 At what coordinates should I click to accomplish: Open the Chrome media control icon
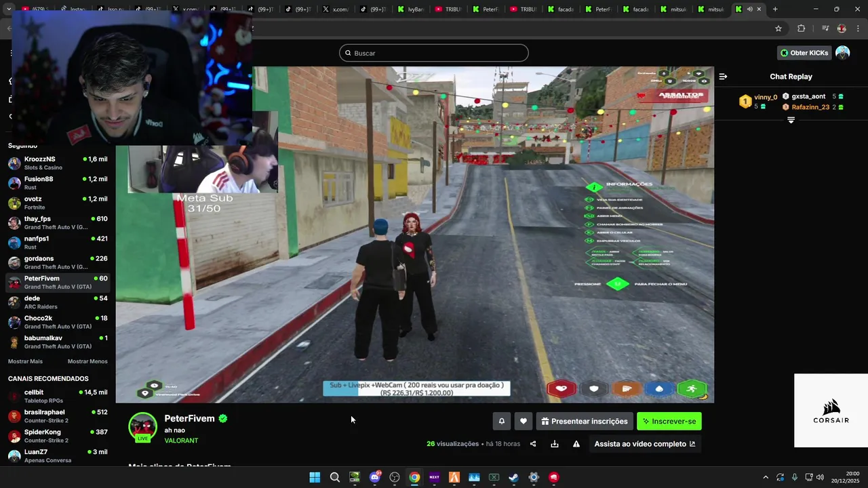(x=825, y=28)
